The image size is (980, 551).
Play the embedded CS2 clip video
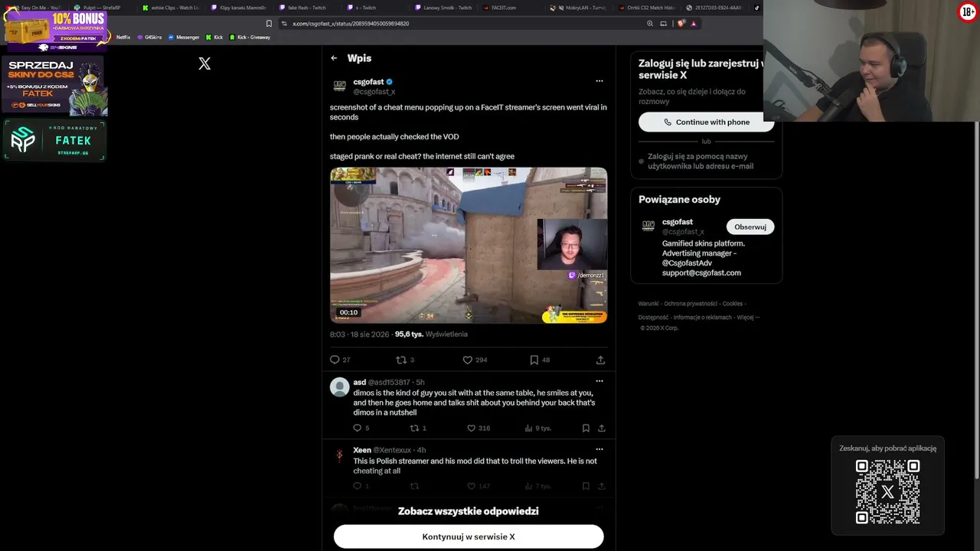[469, 245]
